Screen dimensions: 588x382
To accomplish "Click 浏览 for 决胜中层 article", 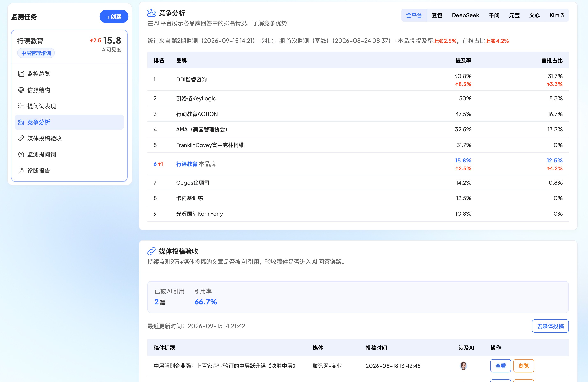I will pos(523,366).
